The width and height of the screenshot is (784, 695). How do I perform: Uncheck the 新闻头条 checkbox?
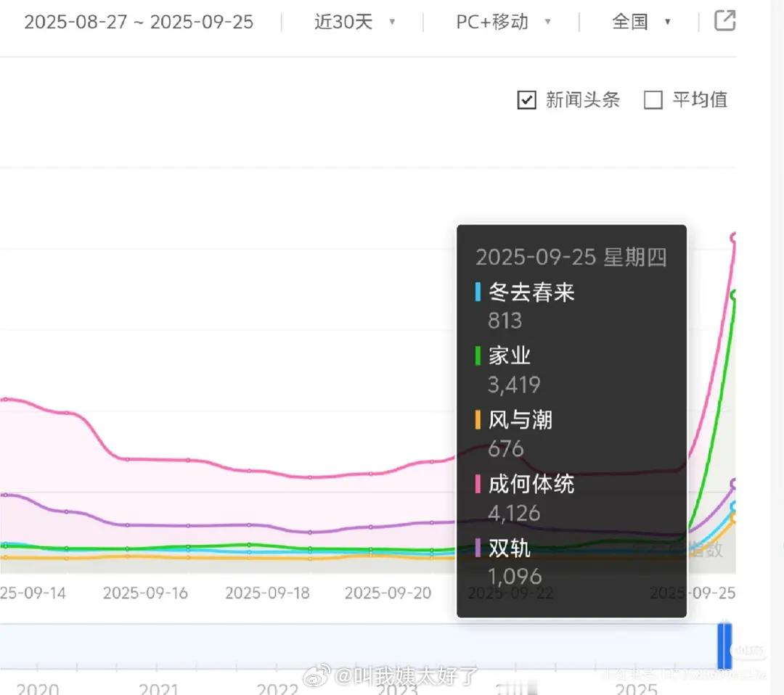tap(526, 99)
